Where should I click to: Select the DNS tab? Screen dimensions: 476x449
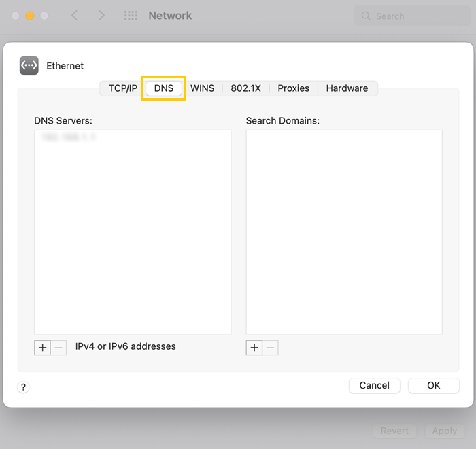[164, 88]
